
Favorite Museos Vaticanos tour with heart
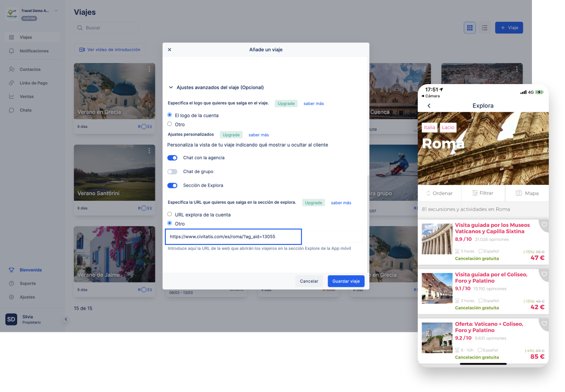click(544, 225)
